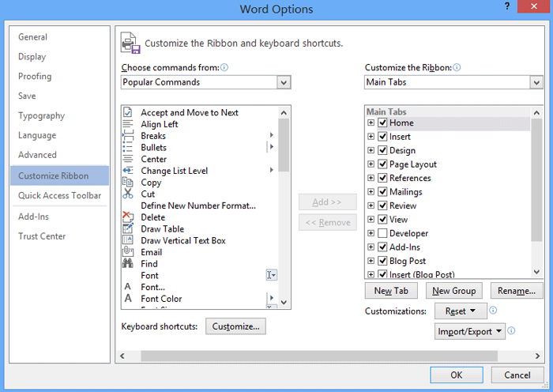Click the Help question mark icon
Viewport: 553px width, 392px height.
(x=507, y=6)
